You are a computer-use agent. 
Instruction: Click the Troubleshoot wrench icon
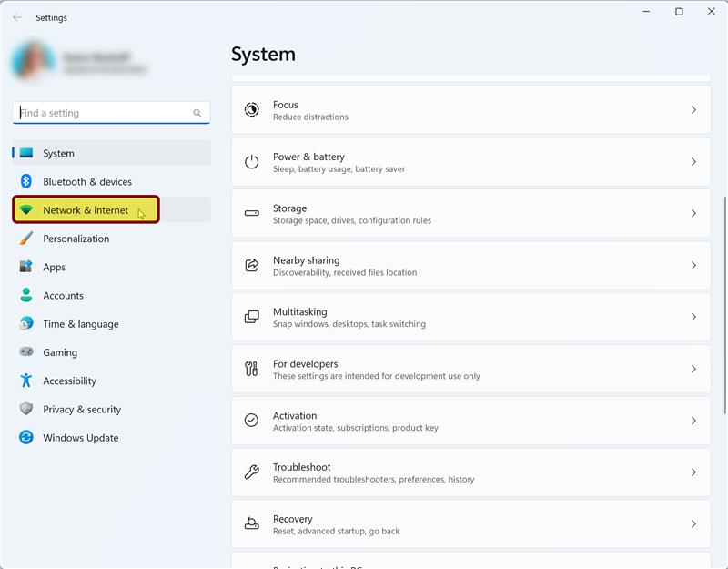(252, 472)
